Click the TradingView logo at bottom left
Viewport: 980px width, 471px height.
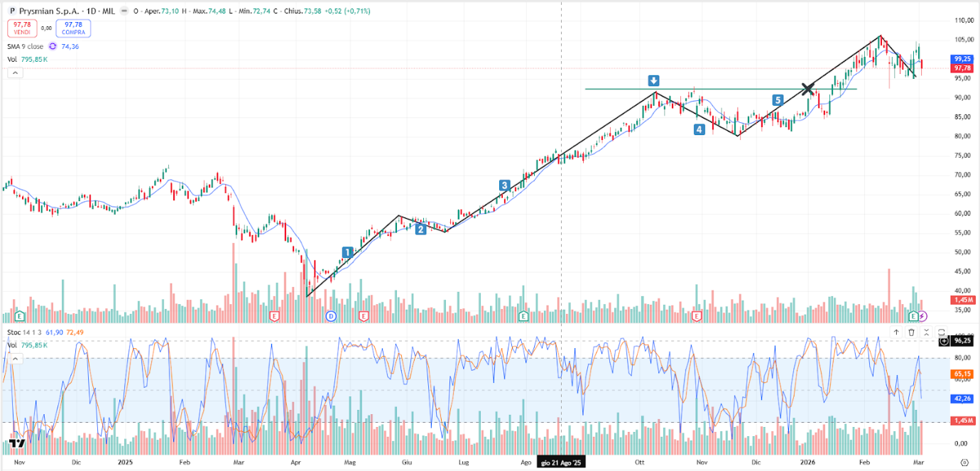point(17,444)
